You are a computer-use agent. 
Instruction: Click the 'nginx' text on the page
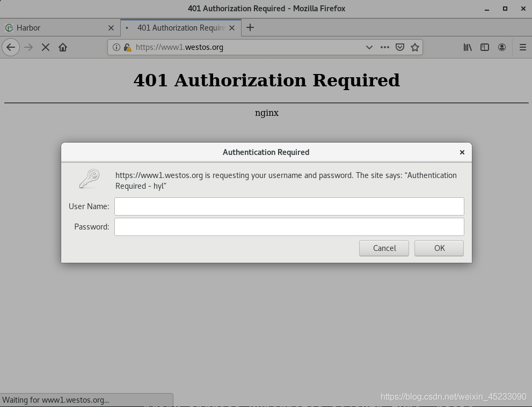coord(267,113)
